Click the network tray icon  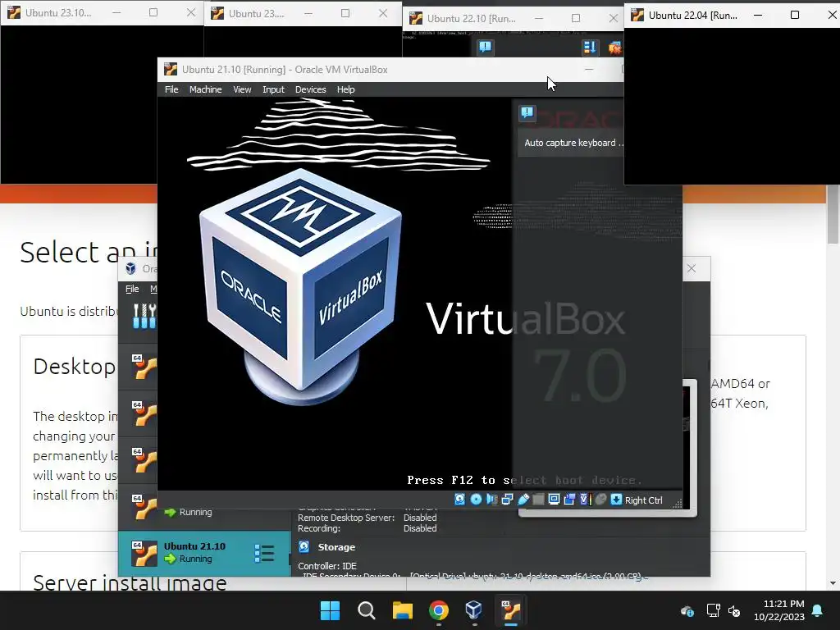(x=713, y=610)
